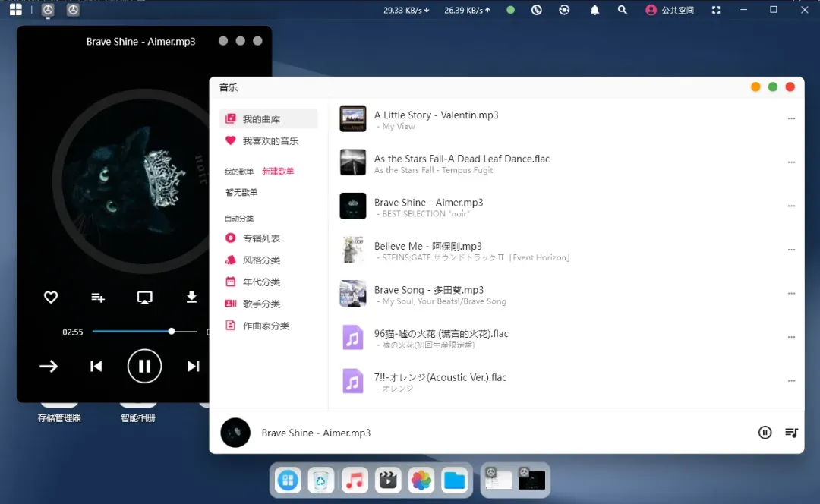This screenshot has width=820, height=504.
Task: Select 专辑列表 in the sidebar
Action: pos(261,238)
